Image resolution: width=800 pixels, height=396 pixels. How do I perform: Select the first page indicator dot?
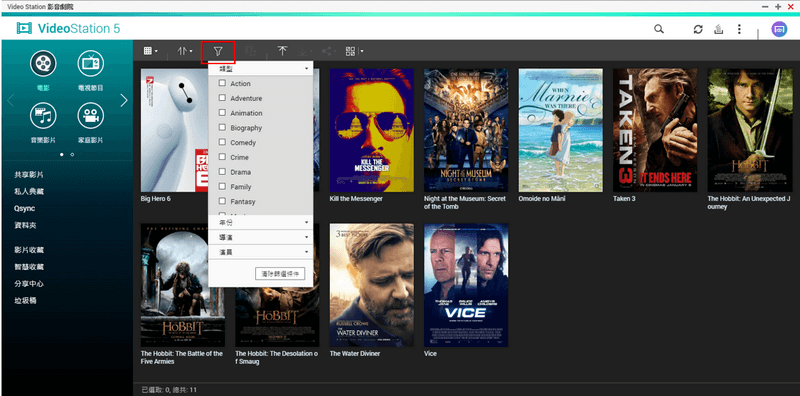62,154
